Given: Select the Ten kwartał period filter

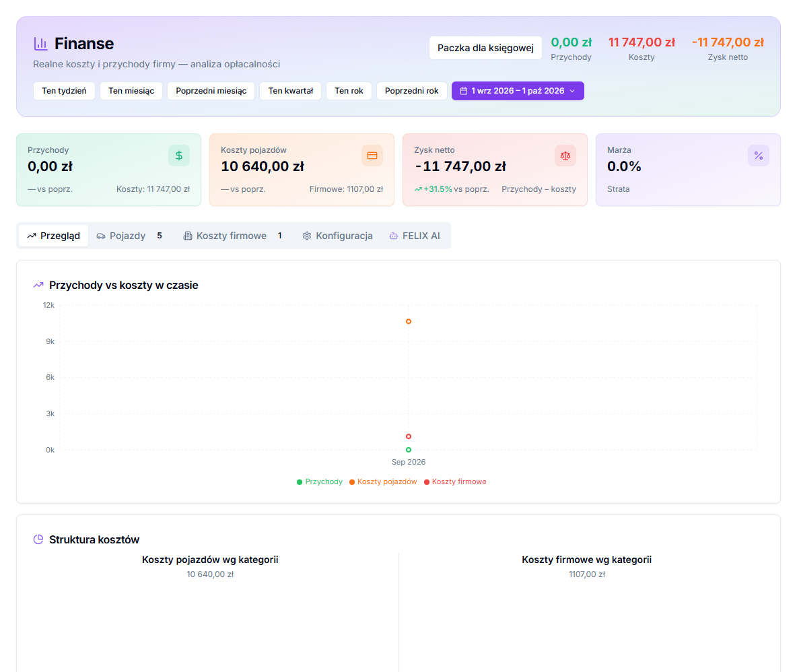Looking at the screenshot, I should click(x=291, y=91).
